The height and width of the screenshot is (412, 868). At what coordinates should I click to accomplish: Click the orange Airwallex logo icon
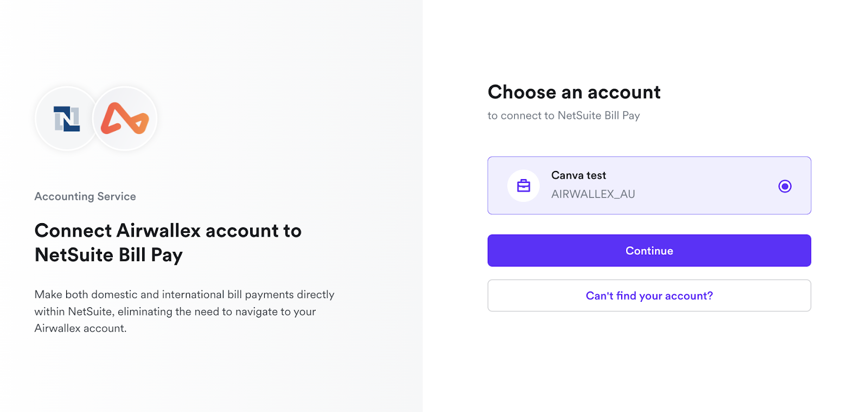point(125,118)
